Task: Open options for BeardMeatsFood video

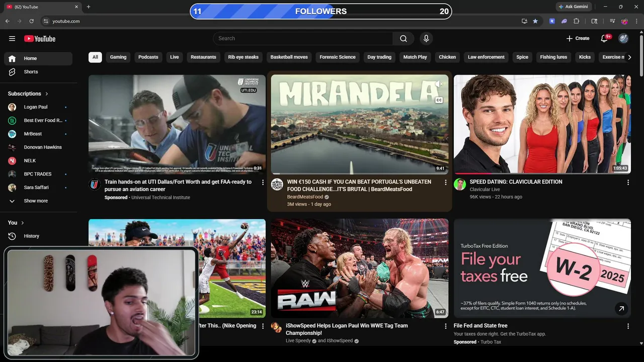Action: [x=445, y=183]
